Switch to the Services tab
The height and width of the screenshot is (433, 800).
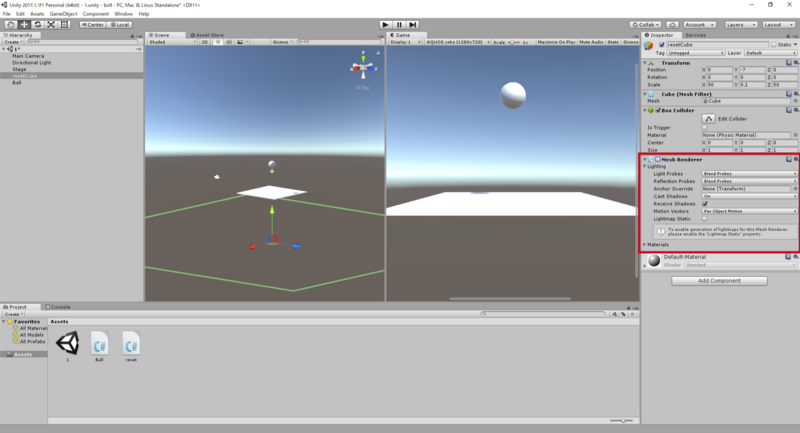[x=695, y=35]
